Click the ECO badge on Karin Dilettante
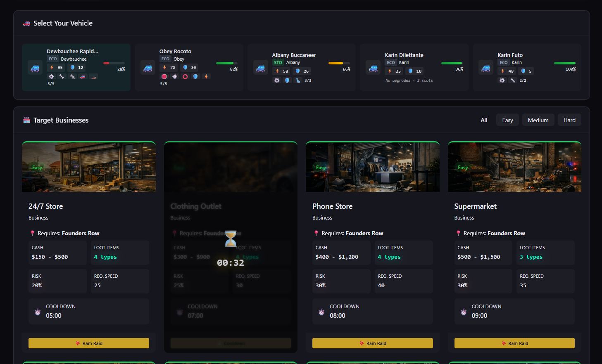This screenshot has width=602, height=364. click(x=391, y=62)
